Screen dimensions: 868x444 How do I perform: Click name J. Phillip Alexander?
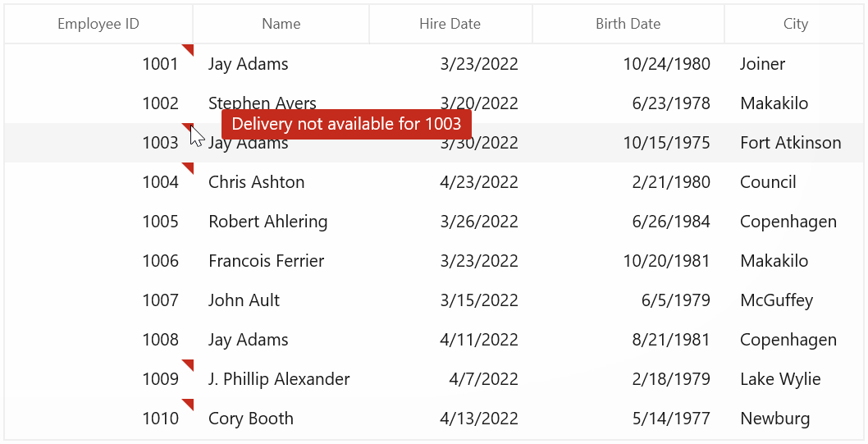(279, 379)
